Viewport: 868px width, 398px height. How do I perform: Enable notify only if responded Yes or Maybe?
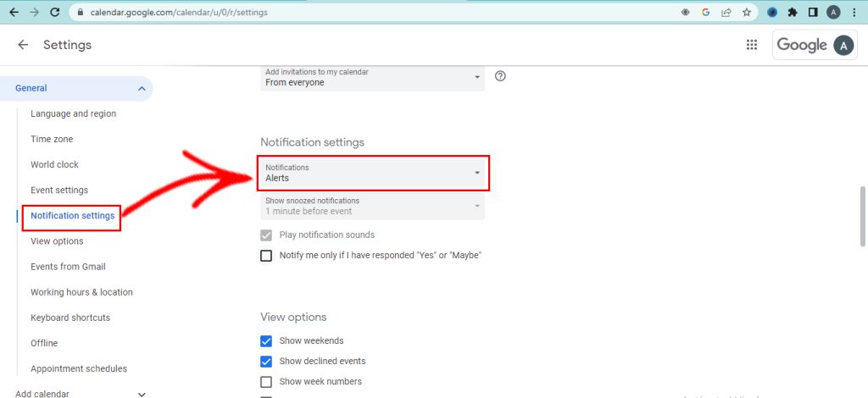click(x=266, y=256)
